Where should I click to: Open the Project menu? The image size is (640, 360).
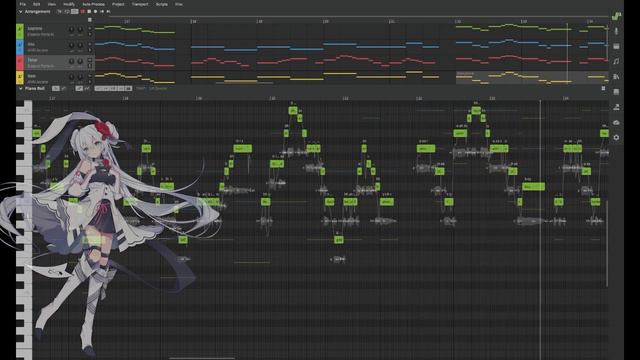pyautogui.click(x=118, y=4)
